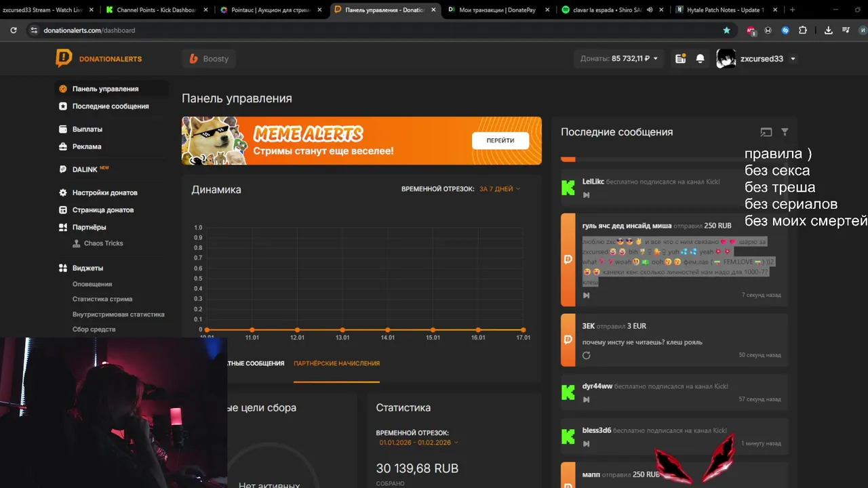
Task: Change the ЗА 7 ДНЕЙ time range dropdown
Action: point(500,189)
